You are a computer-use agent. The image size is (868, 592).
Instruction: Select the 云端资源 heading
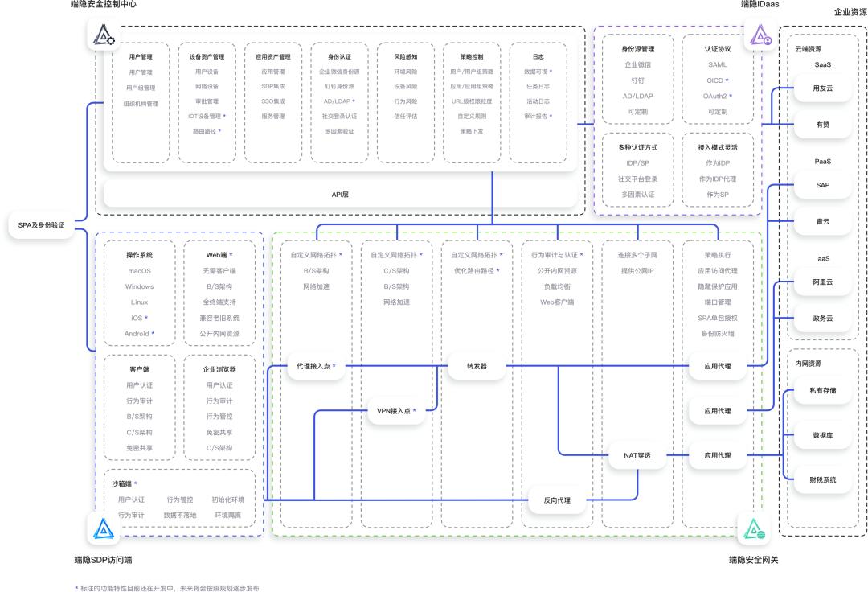pyautogui.click(x=809, y=49)
